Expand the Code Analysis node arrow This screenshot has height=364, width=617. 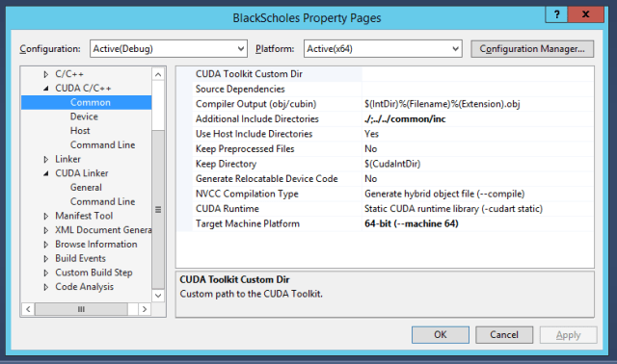[46, 287]
